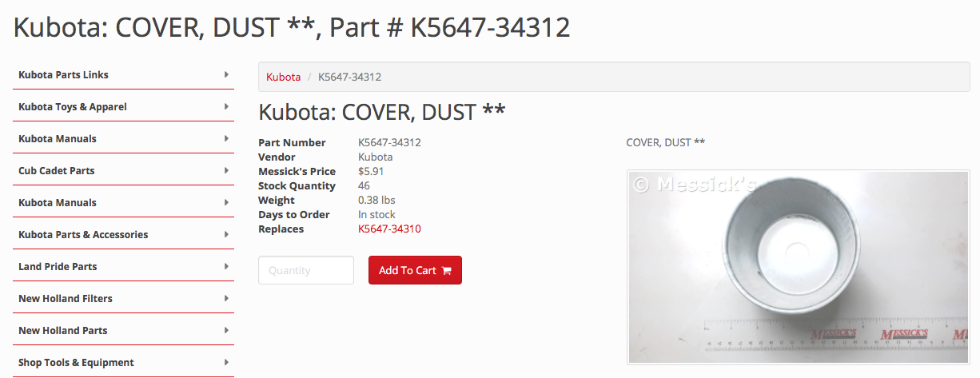The height and width of the screenshot is (378, 980).
Task: Click the Add To Cart button
Action: [x=415, y=270]
